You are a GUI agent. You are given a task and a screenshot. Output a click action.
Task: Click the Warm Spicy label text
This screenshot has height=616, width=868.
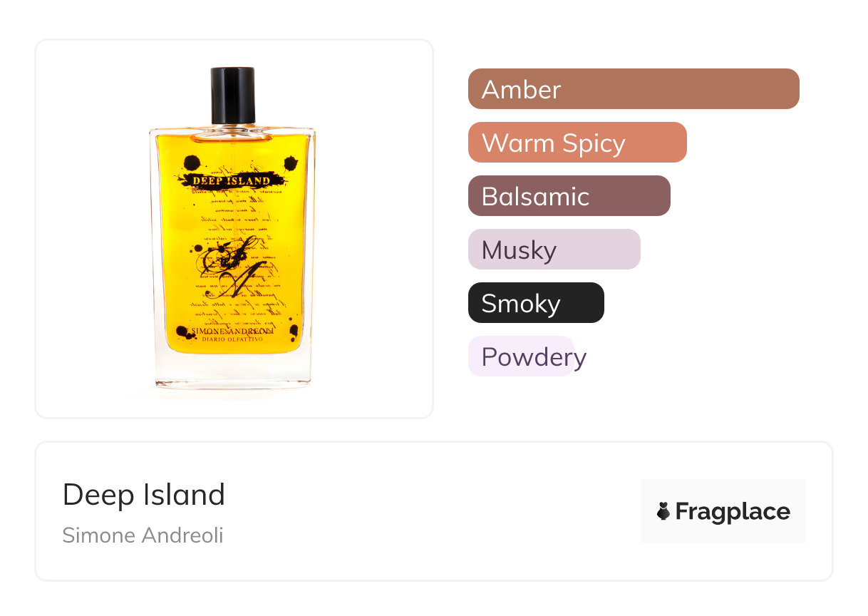pos(554,143)
